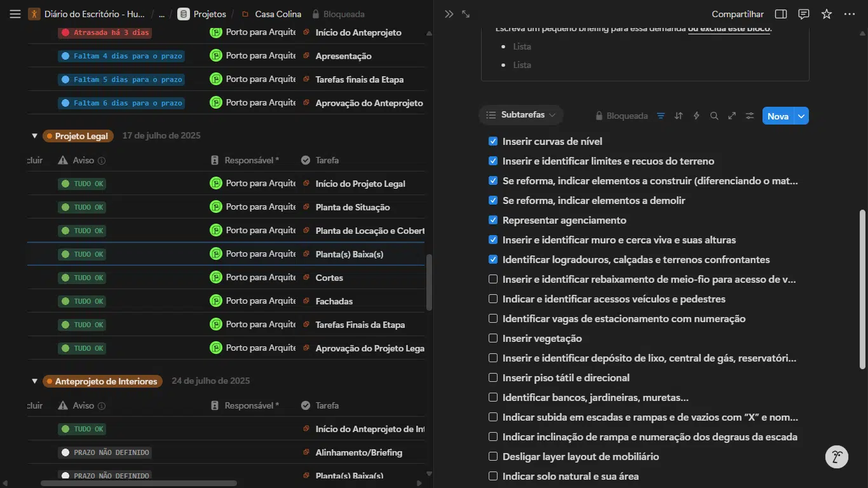Screen dimensions: 868x488
Task: Click the filter icon in Subtarefas toolbar
Action: pyautogui.click(x=661, y=116)
